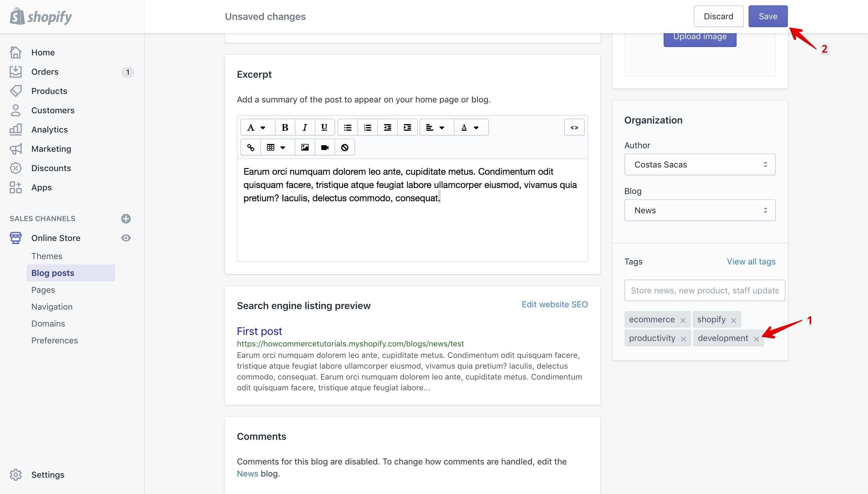868x494 pixels.
Task: Select Blog posts in sidebar
Action: 71,273
